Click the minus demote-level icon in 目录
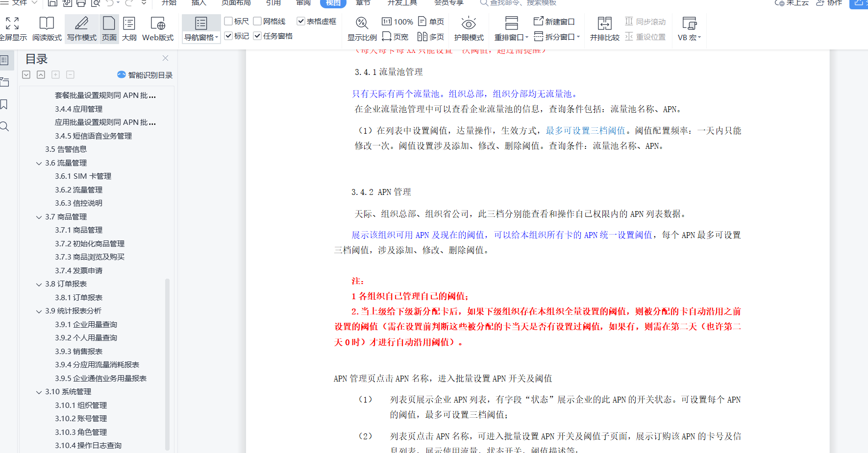 pos(71,74)
